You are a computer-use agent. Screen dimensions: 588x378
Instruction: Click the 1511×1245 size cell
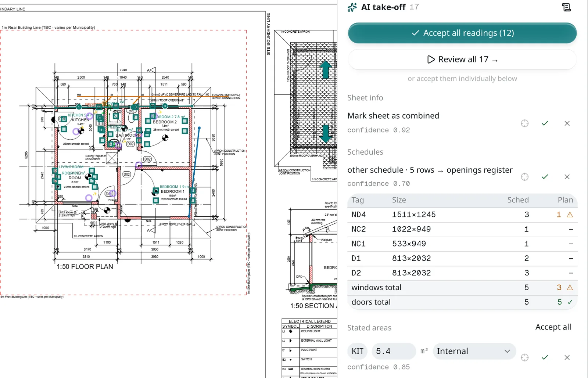tap(414, 215)
